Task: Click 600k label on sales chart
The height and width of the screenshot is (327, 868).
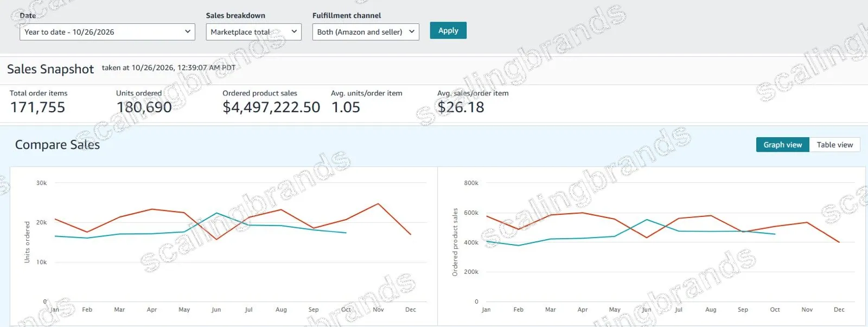Action: 471,213
